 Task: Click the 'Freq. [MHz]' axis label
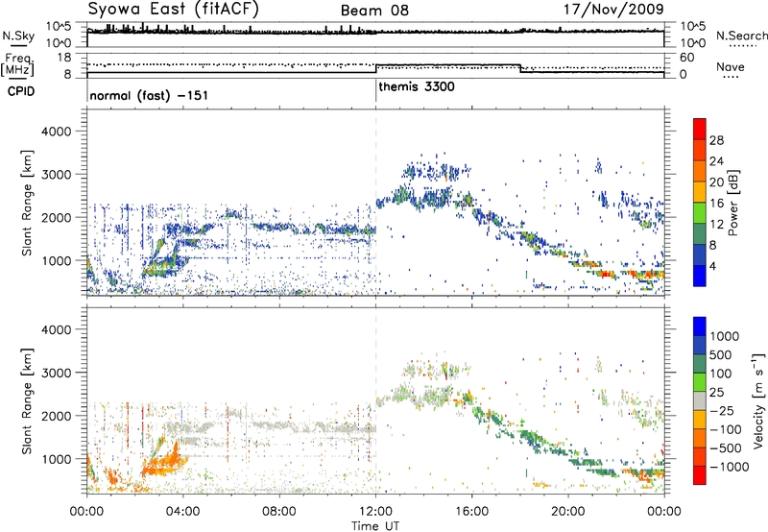(17, 65)
